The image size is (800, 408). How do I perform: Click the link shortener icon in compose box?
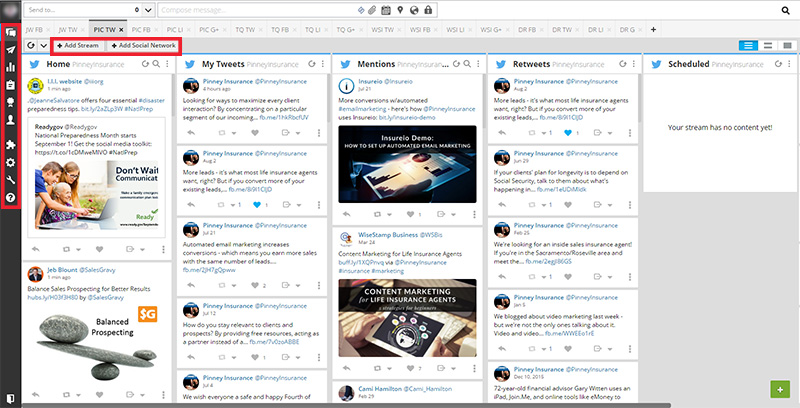coord(361,10)
